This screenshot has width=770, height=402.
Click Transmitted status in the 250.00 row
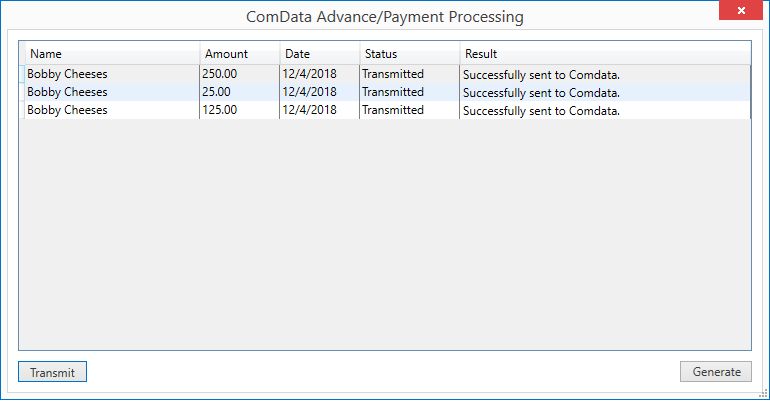click(393, 74)
